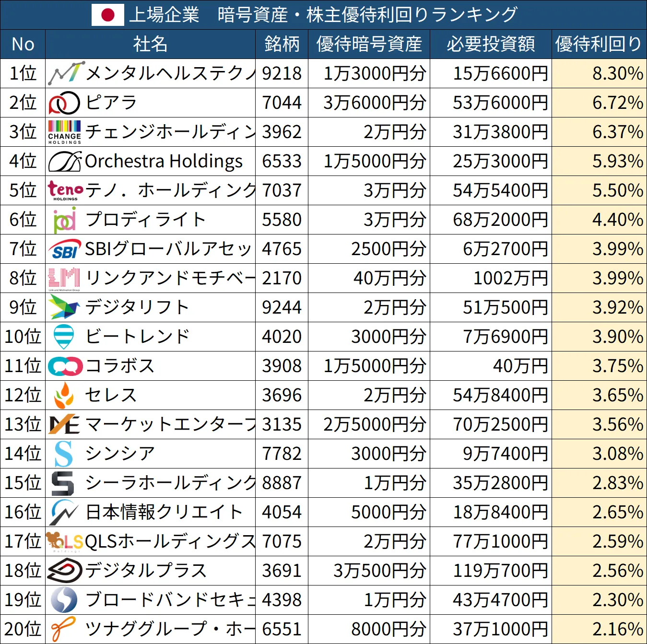Select the SBI logo in row 7
The width and height of the screenshot is (647, 644).
point(64,249)
